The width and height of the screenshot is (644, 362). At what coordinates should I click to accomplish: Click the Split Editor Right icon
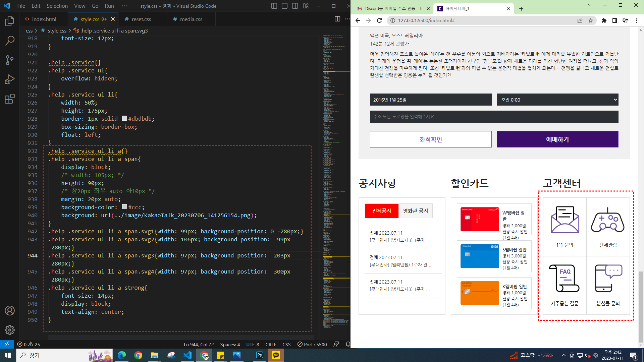point(337,19)
